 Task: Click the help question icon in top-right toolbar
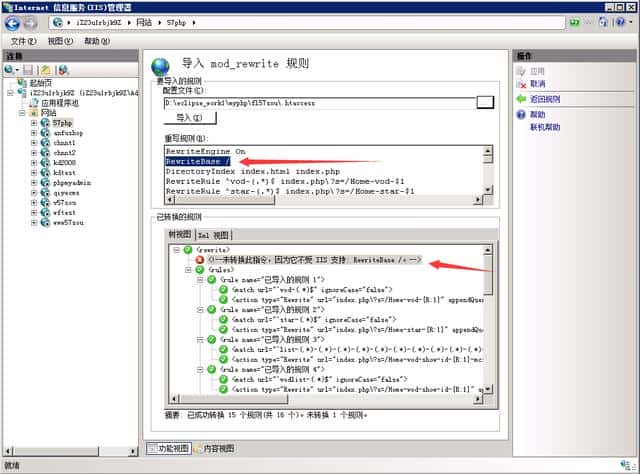coord(621,22)
